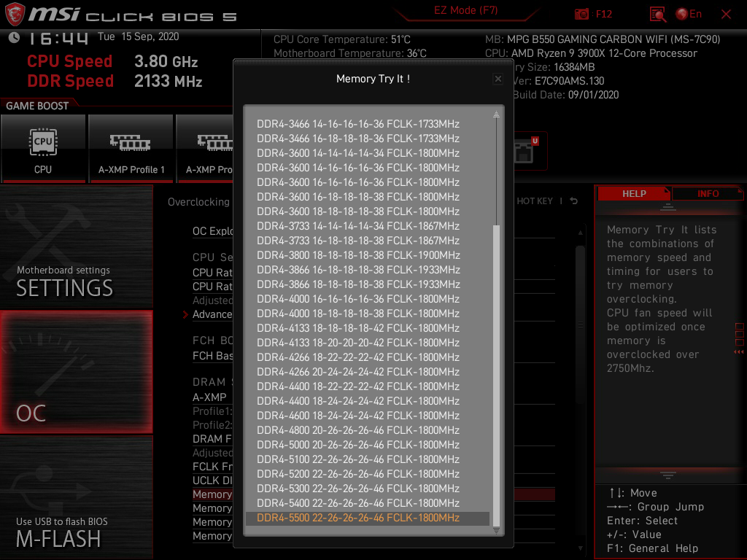
Task: Collapse the help text with the top grip handle
Action: [668, 207]
